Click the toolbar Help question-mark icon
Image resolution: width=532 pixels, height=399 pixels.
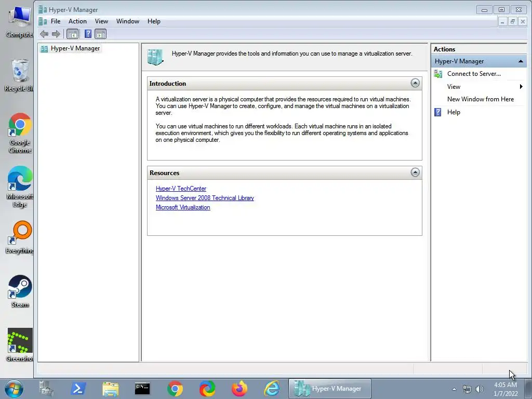coord(88,34)
